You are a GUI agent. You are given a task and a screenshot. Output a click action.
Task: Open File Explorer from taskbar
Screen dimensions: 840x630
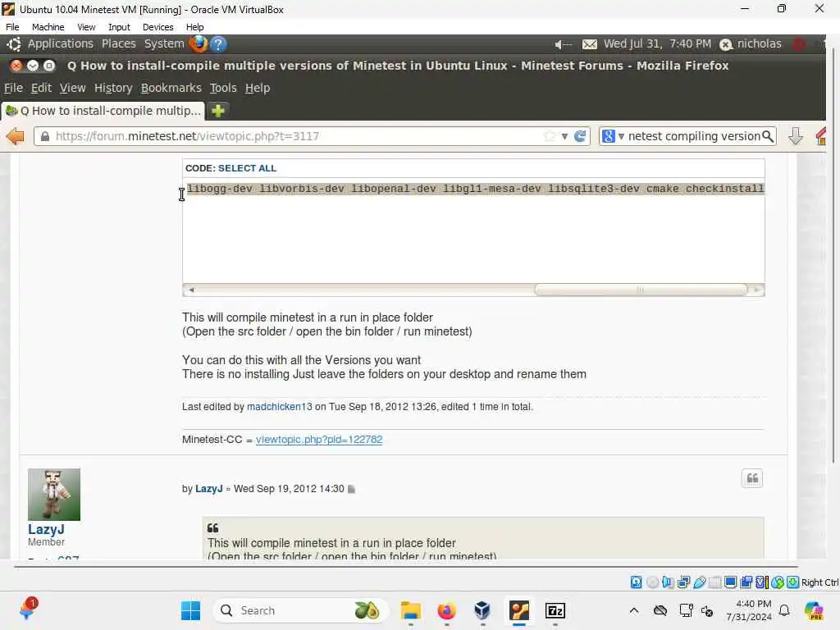411,610
